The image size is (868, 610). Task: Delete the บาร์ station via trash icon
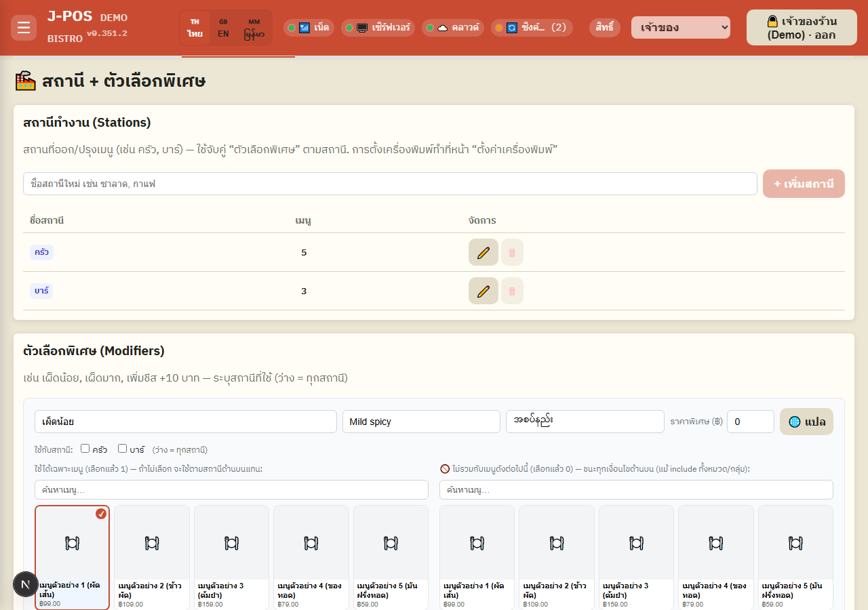click(512, 291)
